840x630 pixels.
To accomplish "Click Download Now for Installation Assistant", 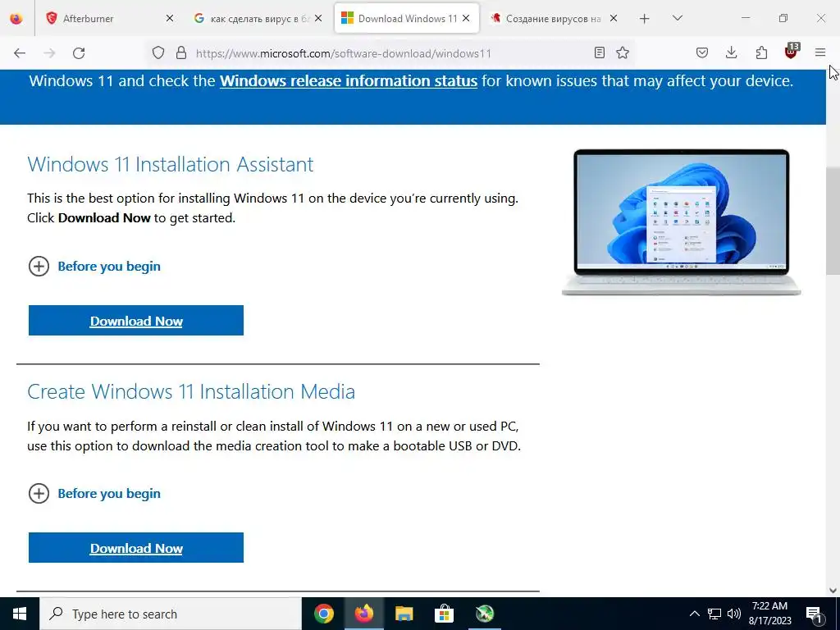I will pyautogui.click(x=136, y=321).
